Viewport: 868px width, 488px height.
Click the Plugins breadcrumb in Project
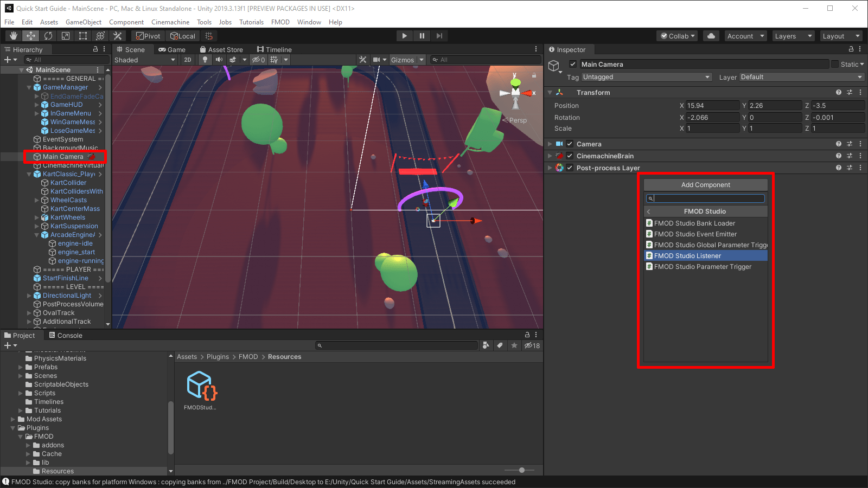(218, 357)
